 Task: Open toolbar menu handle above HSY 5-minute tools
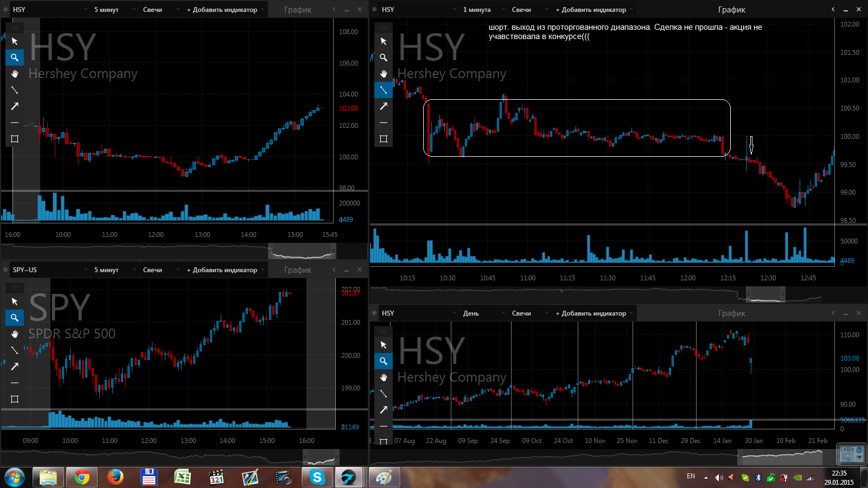[15, 27]
